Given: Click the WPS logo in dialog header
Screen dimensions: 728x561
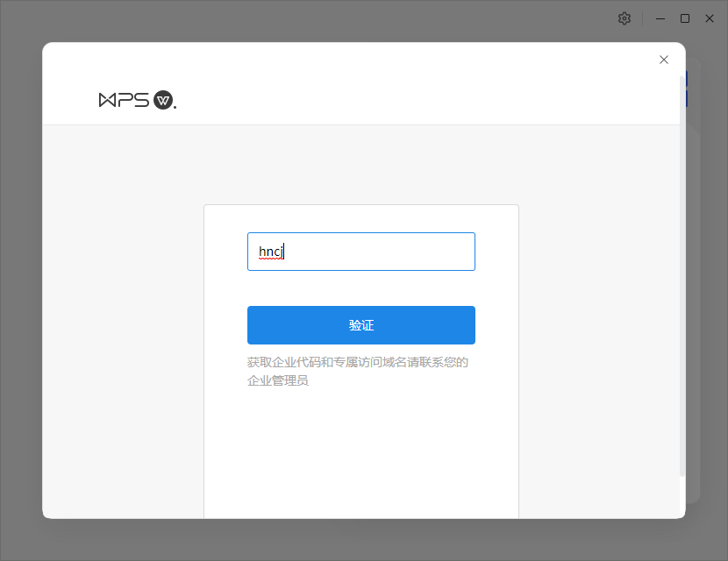Looking at the screenshot, I should pyautogui.click(x=138, y=100).
